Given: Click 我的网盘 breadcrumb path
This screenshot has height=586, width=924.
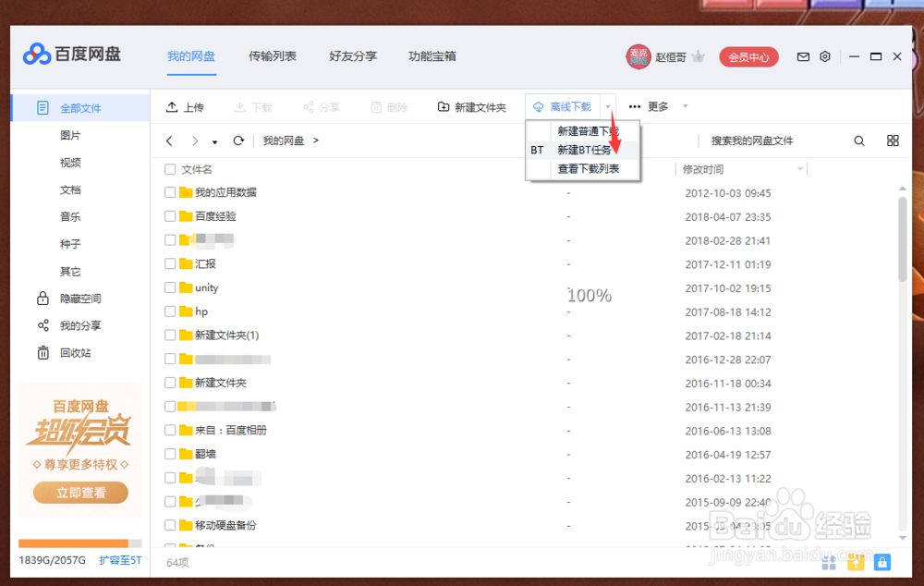Looking at the screenshot, I should pyautogui.click(x=284, y=140).
